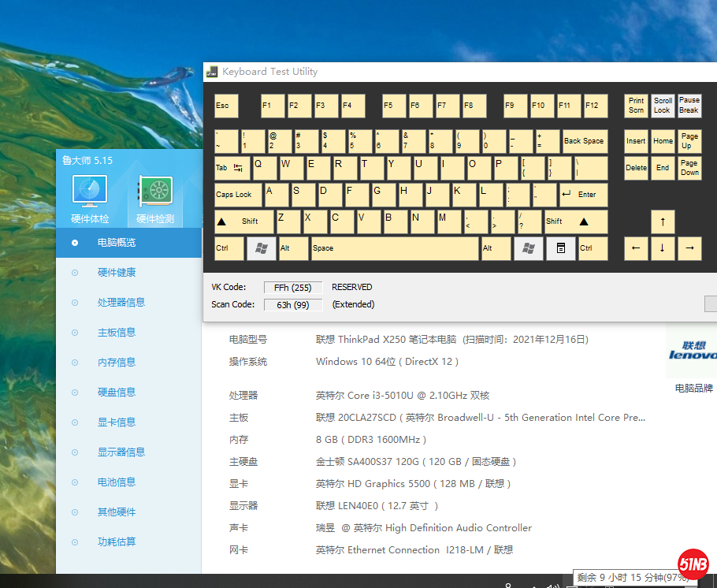The height and width of the screenshot is (588, 717).
Task: Click the Back Space key
Action: point(584,141)
